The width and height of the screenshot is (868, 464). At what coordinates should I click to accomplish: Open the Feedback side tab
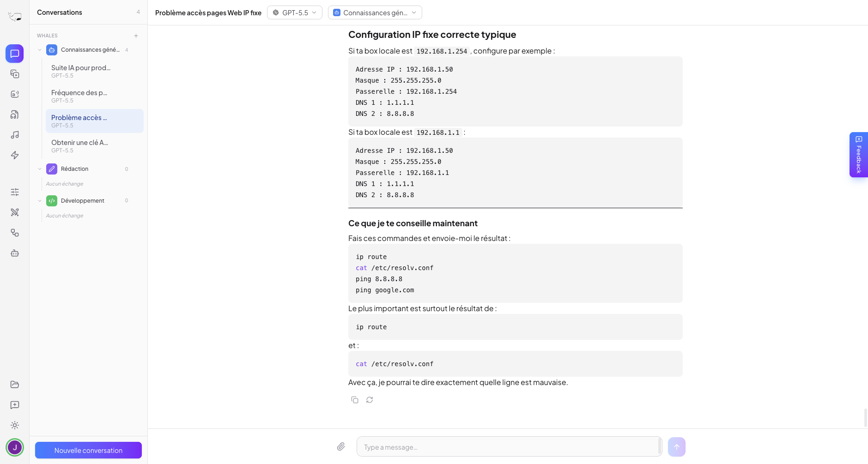[x=859, y=155]
